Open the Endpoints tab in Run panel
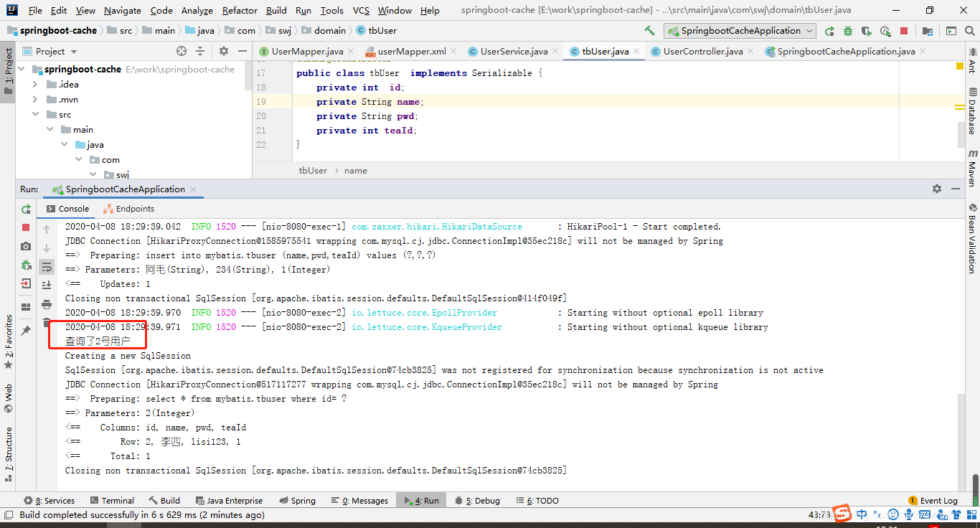 tap(129, 209)
